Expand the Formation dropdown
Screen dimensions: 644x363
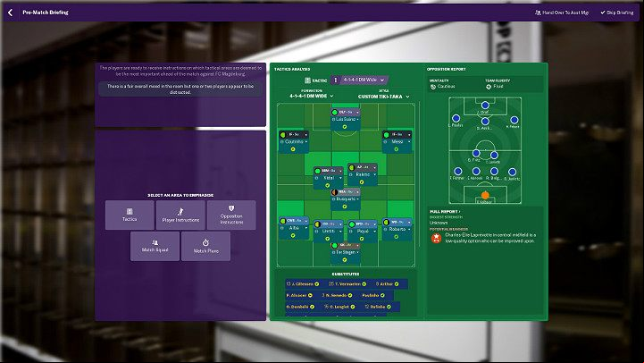point(312,96)
